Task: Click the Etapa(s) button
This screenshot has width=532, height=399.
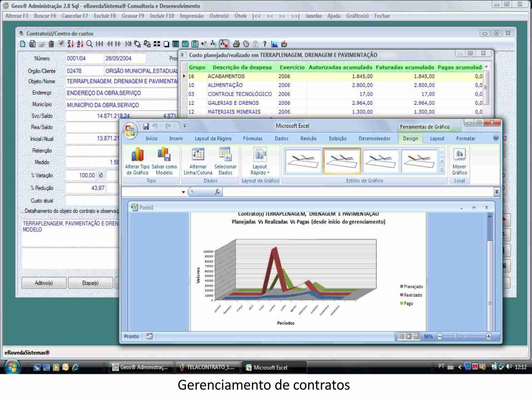Action: tap(90, 283)
